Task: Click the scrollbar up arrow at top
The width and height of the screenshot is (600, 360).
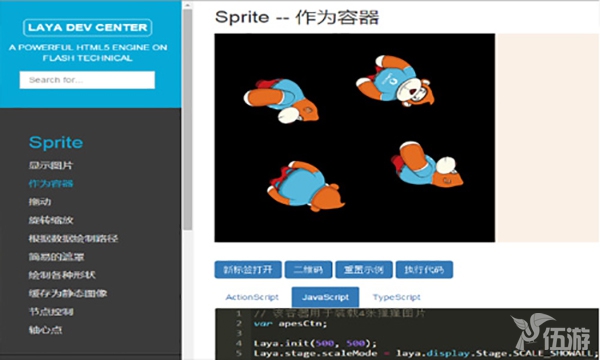Action: click(x=187, y=5)
